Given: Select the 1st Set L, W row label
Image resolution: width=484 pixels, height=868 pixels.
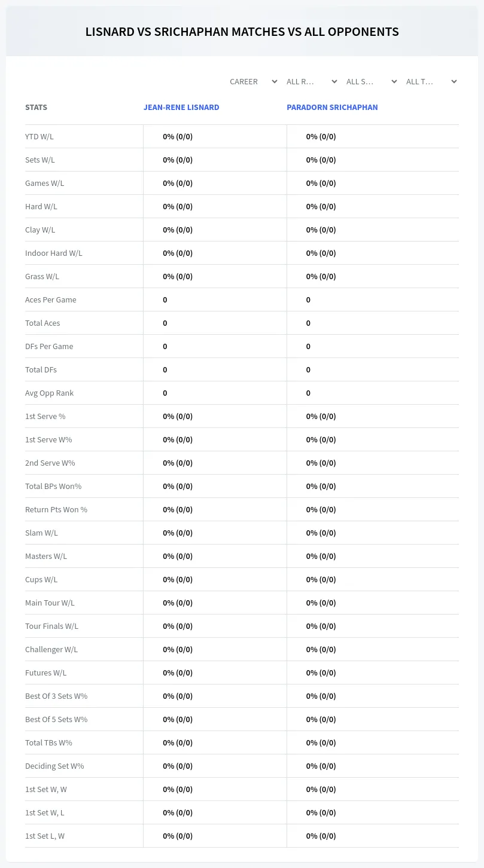Looking at the screenshot, I should tap(45, 836).
